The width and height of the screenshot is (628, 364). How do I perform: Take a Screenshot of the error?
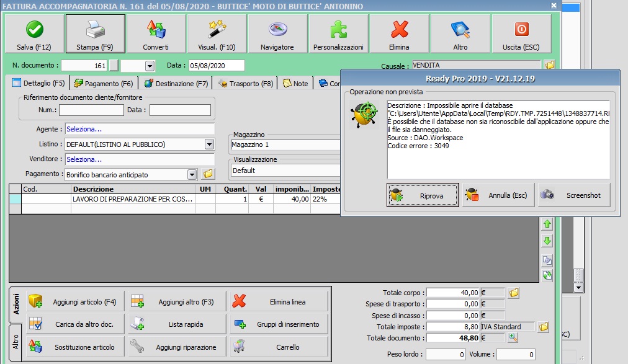[x=574, y=195]
